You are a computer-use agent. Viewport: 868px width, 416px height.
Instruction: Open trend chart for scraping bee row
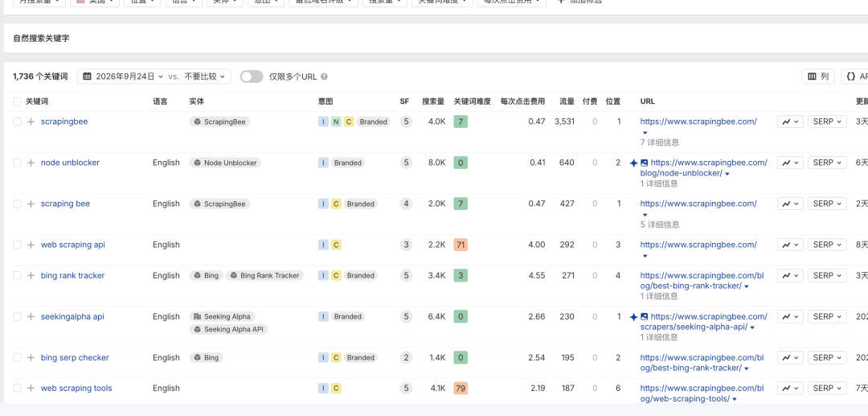pos(790,204)
